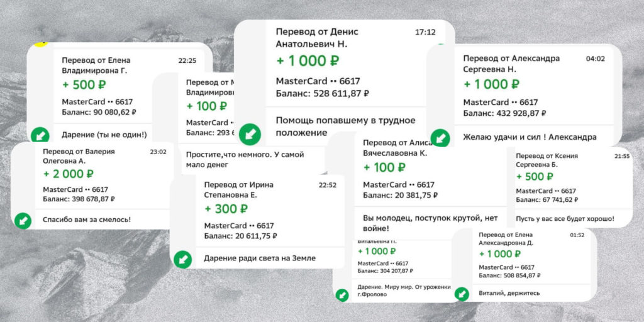
Task: Tap the green arrow icon near 'Виталий, держитесь'
Action: [x=462, y=293]
